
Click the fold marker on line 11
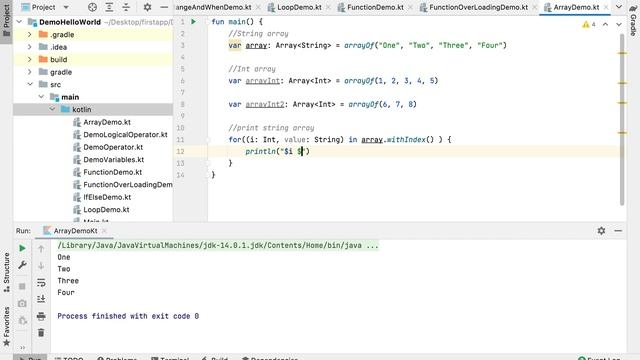(208, 140)
